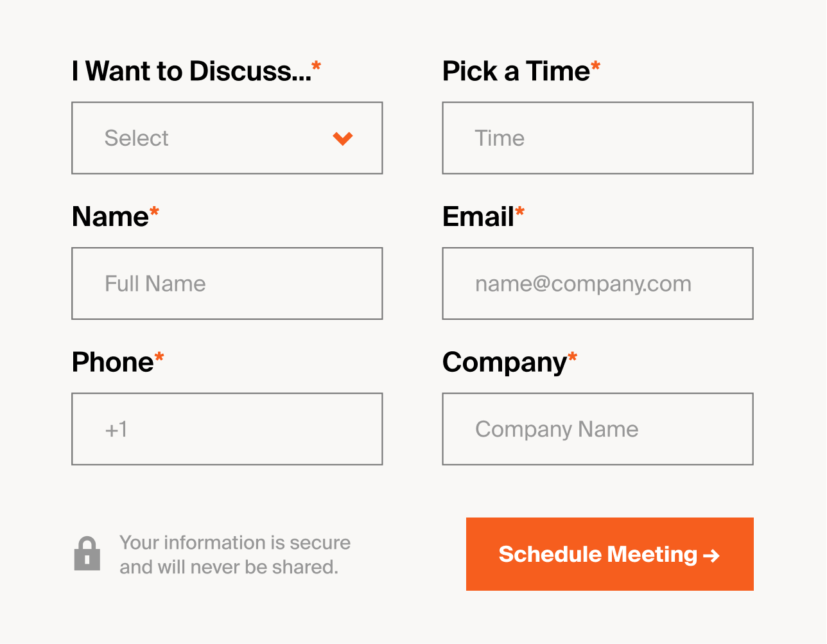This screenshot has height=644, width=827.
Task: Click the orange asterisk after Email label
Action: 520,211
